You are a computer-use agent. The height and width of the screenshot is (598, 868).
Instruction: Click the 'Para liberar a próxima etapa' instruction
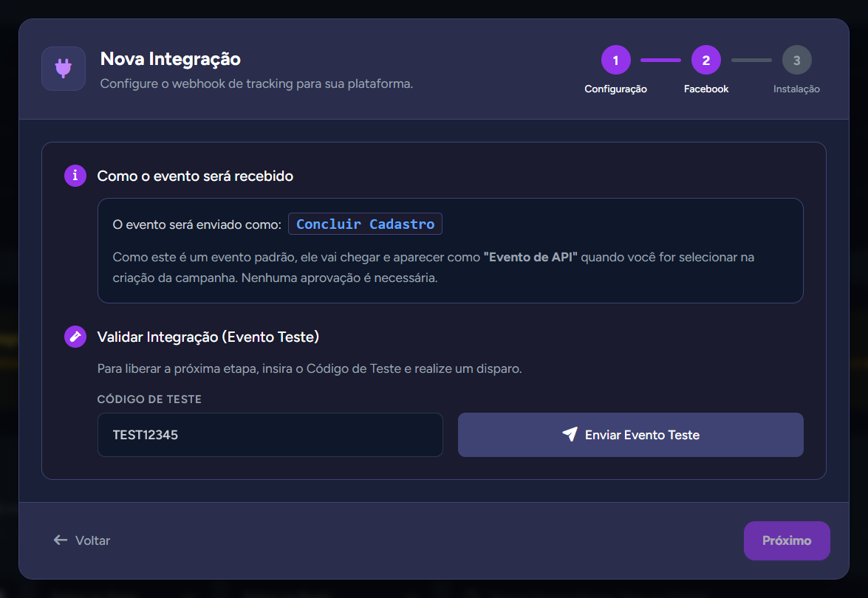click(310, 368)
